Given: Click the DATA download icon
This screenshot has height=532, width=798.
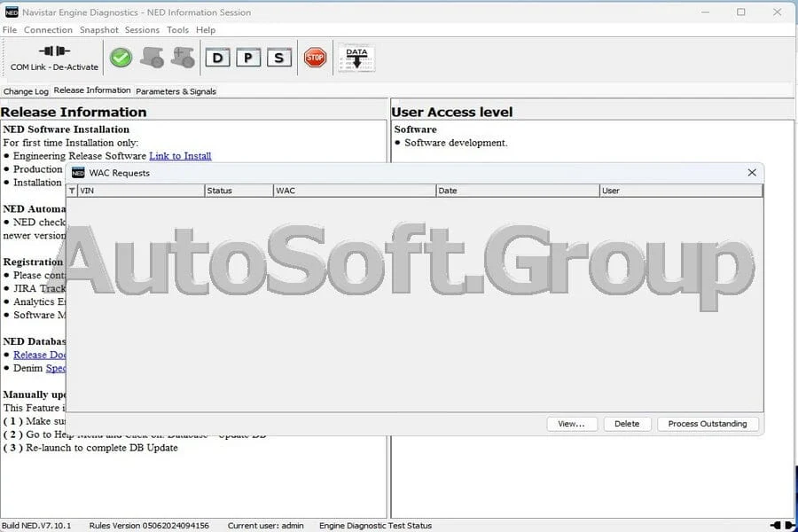Looking at the screenshot, I should pos(356,58).
